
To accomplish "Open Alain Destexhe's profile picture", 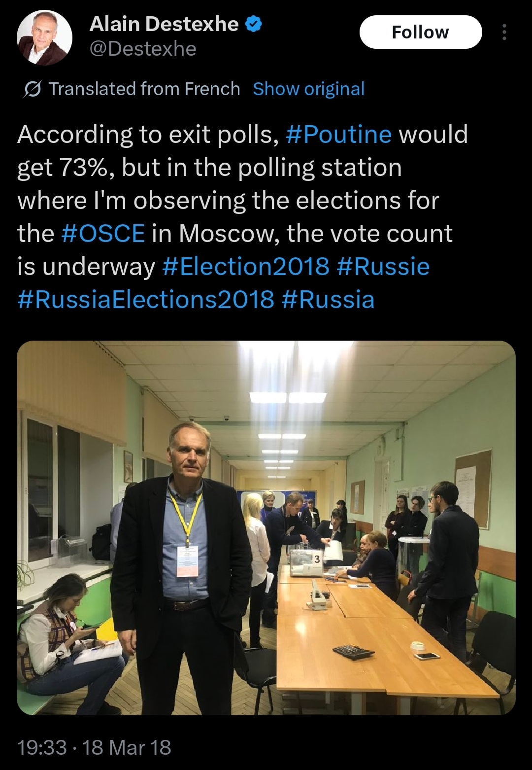I will 44,37.
